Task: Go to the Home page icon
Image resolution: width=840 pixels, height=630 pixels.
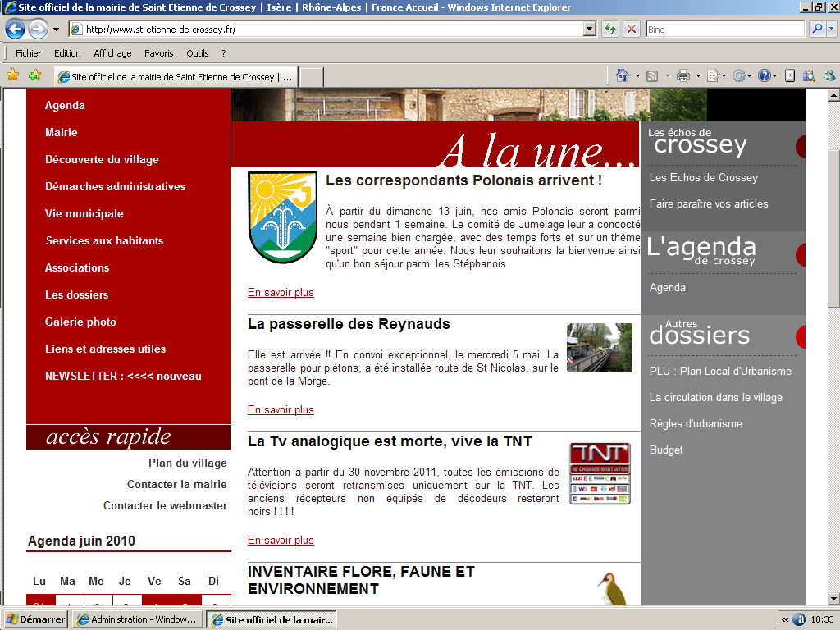Action: 623,75
